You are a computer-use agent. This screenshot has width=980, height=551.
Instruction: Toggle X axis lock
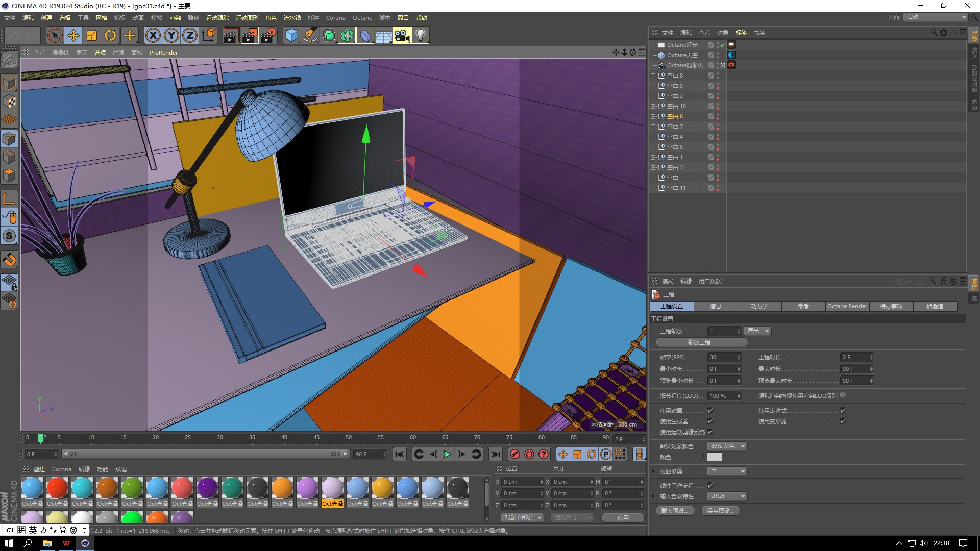point(153,35)
